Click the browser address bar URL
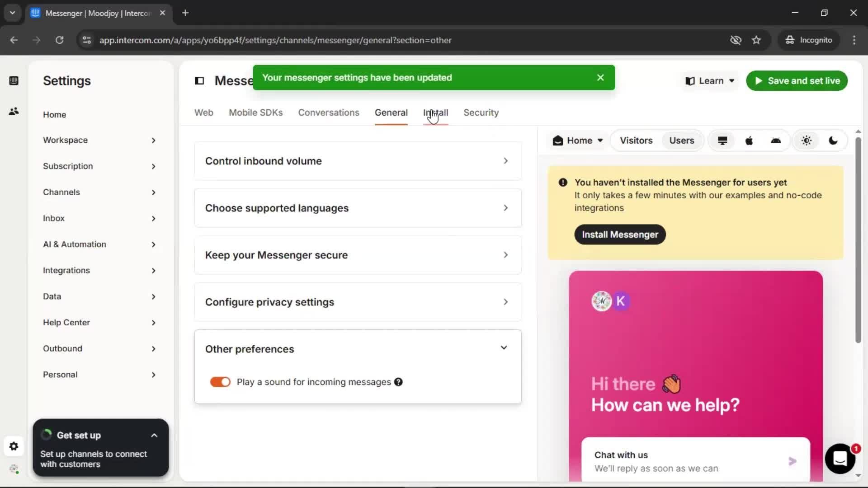The image size is (868, 488). [275, 40]
